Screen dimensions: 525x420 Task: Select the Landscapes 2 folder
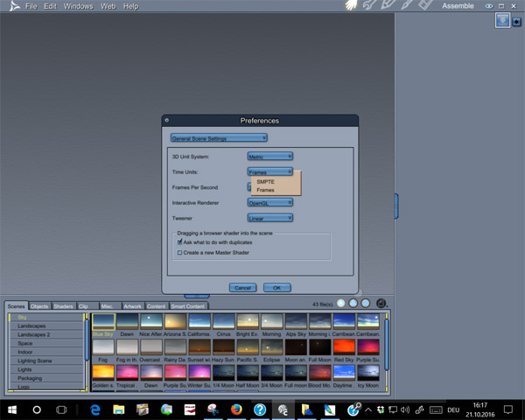click(x=46, y=334)
